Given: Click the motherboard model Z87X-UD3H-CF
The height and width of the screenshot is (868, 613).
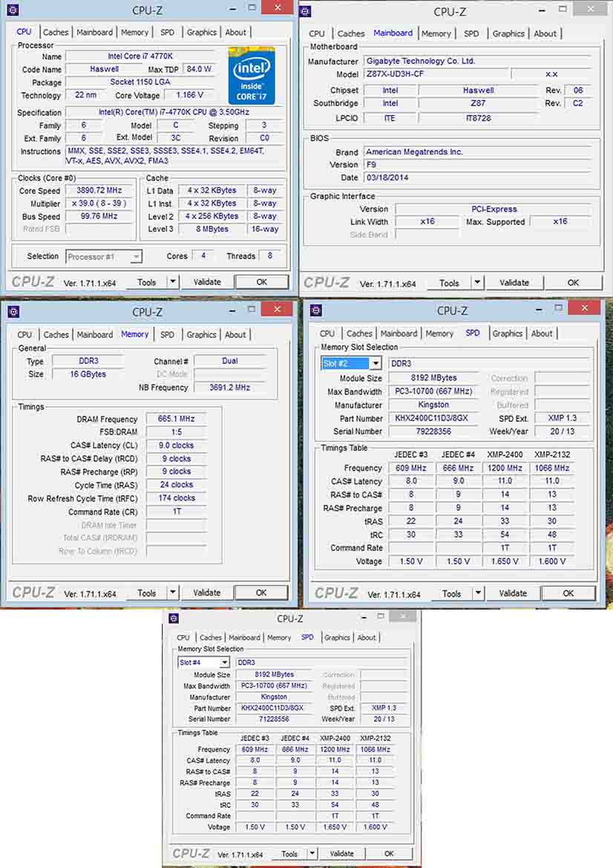Looking at the screenshot, I should [x=435, y=74].
